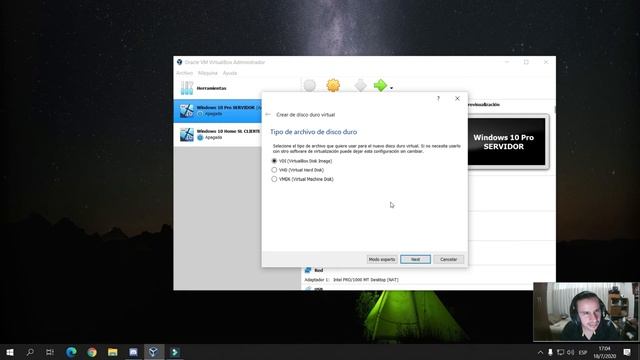640x360 pixels.
Task: Go back with the wizard's back arrow
Action: click(268, 115)
